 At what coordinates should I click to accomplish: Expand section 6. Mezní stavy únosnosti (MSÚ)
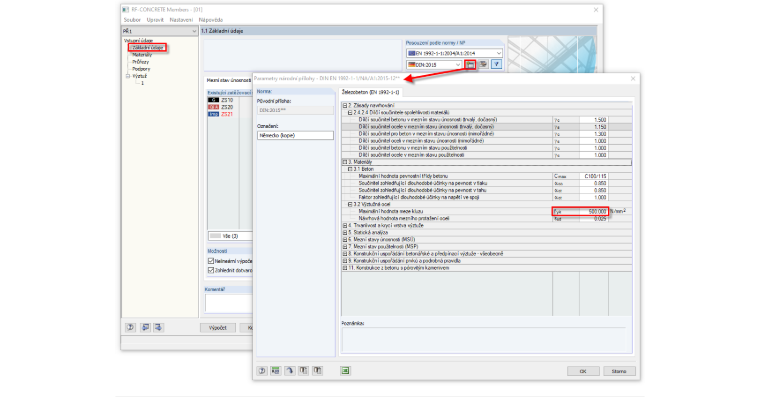coord(345,239)
